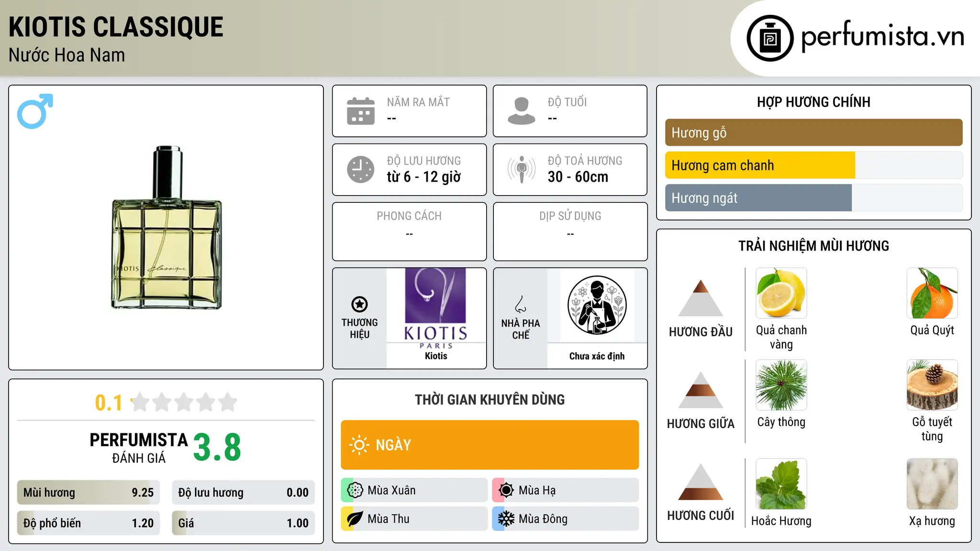Screen dimensions: 980x551
Task: Click the KIOTIS CLASSIQUE title
Action: [x=116, y=27]
